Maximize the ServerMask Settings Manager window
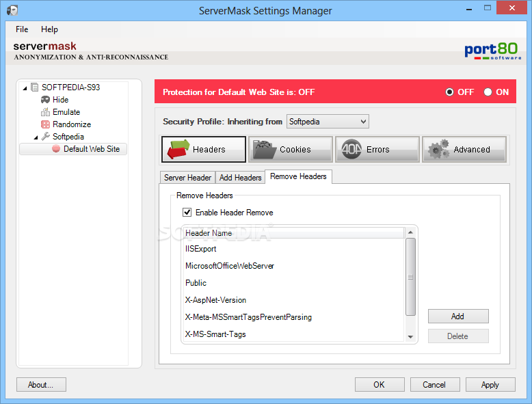 (488, 8)
